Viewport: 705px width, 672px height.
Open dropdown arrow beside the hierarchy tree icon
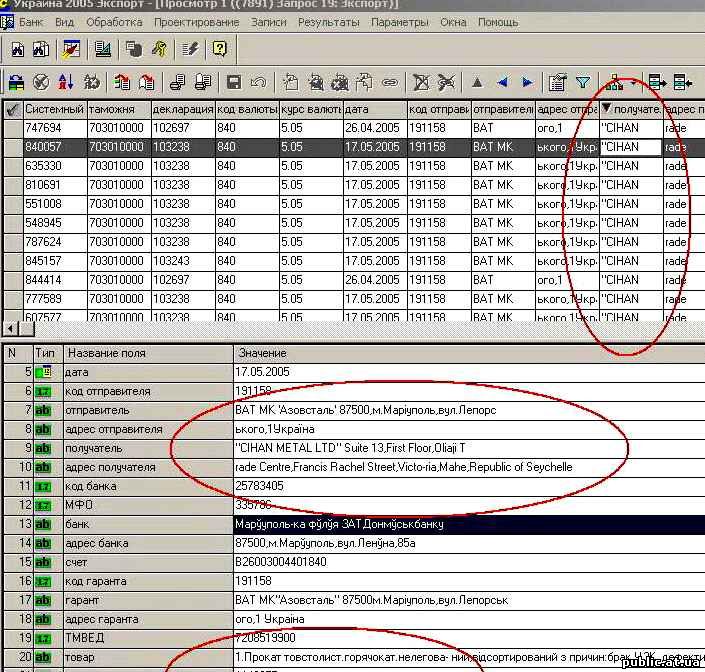coord(633,82)
